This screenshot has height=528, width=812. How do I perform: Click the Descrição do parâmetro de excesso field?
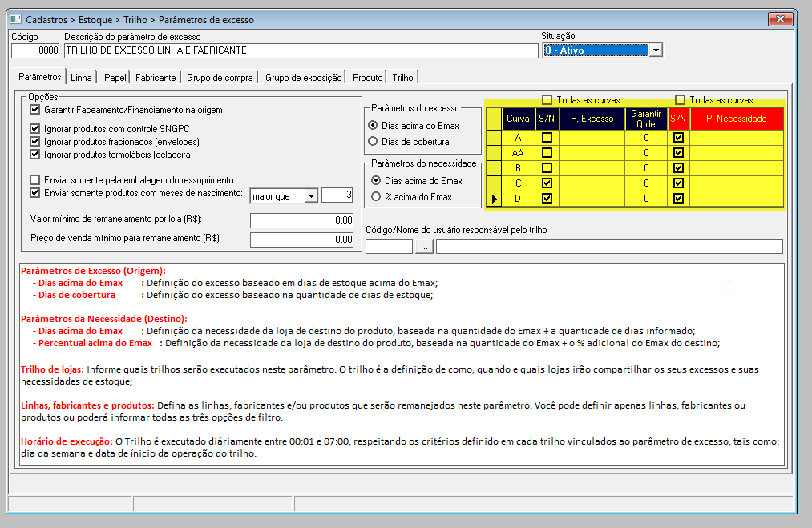tap(301, 50)
